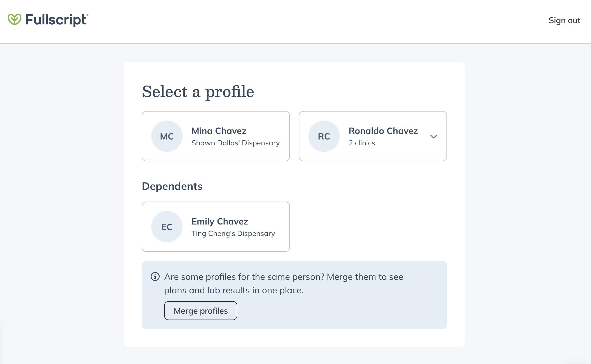This screenshot has height=364, width=591.
Task: Click Shawn Dallas' Dispensary text on Mina's card
Action: (x=235, y=143)
